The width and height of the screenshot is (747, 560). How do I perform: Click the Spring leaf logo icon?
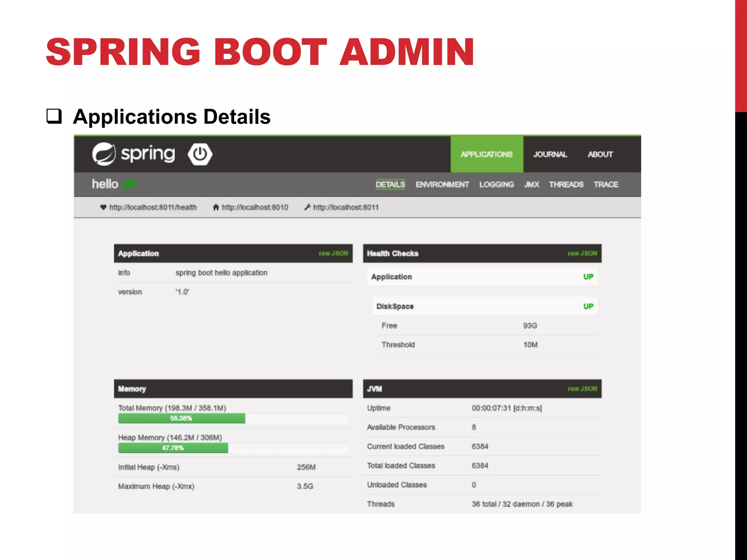pos(104,154)
